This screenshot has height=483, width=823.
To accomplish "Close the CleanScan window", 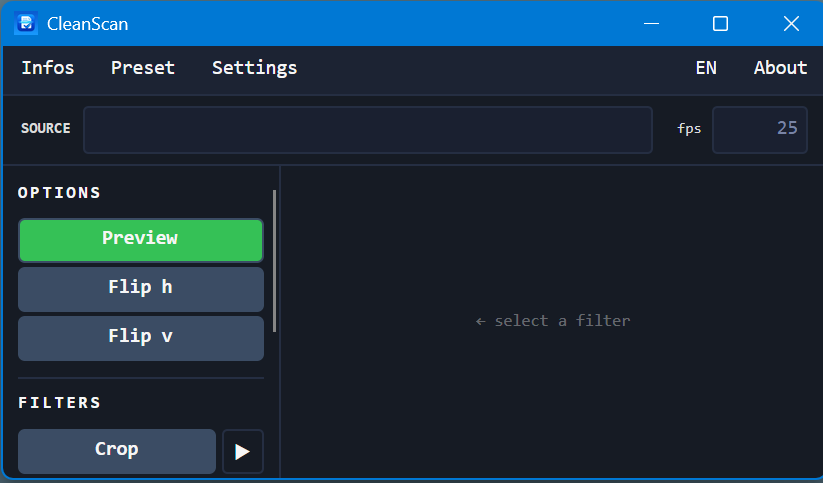I will 791,23.
